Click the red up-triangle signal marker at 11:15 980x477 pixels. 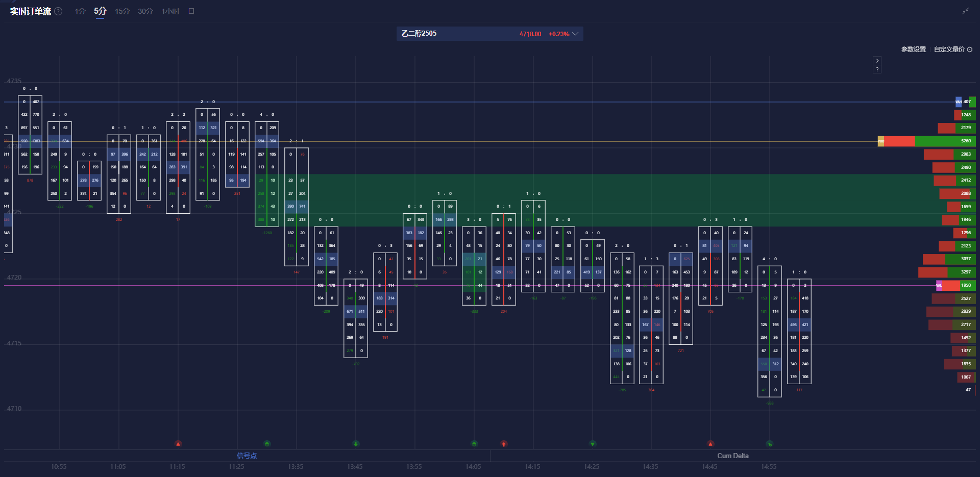[178, 444]
